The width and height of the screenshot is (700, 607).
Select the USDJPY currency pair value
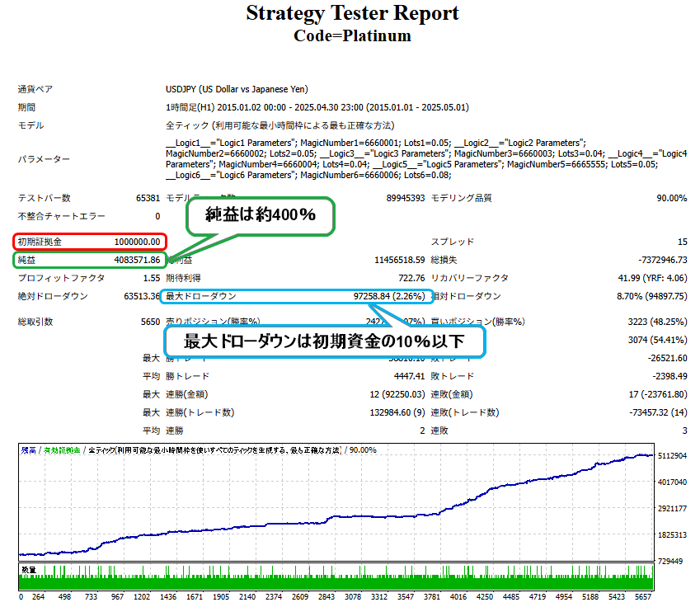[x=237, y=89]
